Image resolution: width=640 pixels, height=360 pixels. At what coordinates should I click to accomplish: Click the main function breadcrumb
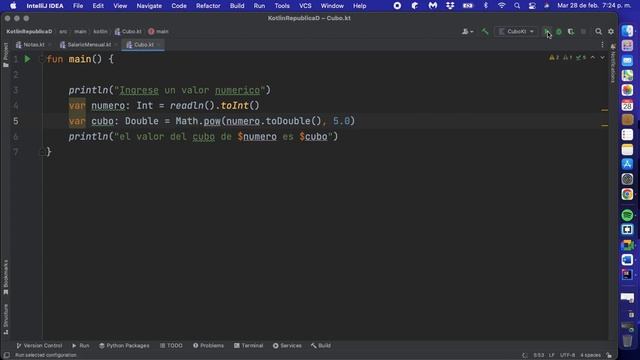(158, 31)
